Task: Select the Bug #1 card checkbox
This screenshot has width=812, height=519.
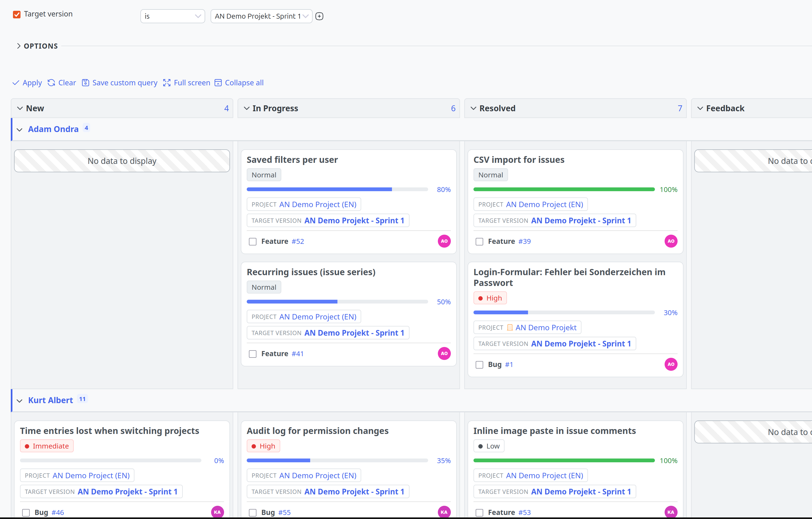Action: point(479,365)
